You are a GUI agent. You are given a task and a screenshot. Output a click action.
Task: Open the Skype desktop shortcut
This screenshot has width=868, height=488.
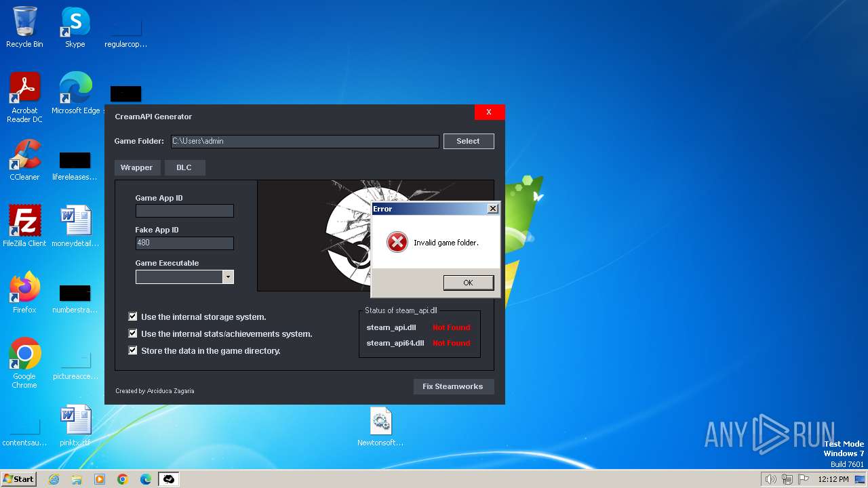pos(75,27)
